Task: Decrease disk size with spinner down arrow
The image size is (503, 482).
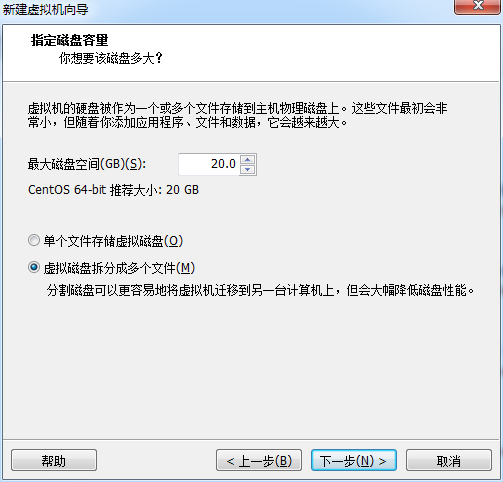Action: click(x=248, y=169)
